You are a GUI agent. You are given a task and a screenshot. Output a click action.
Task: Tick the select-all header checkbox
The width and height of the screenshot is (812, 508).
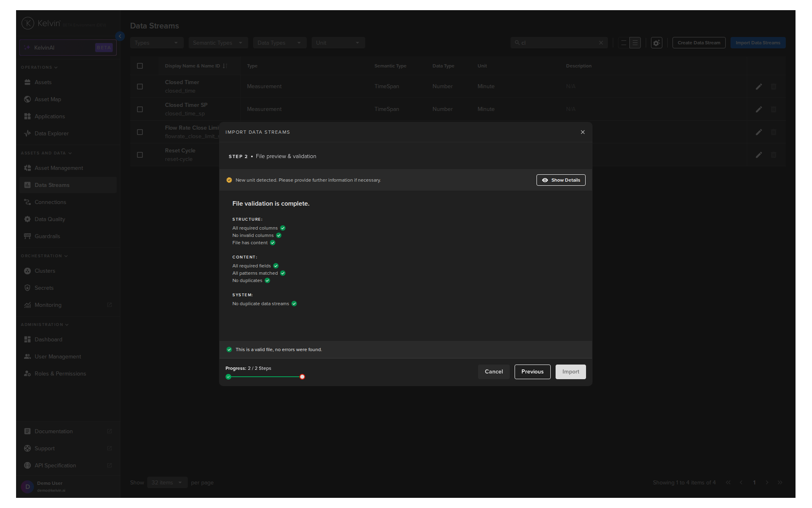[140, 66]
